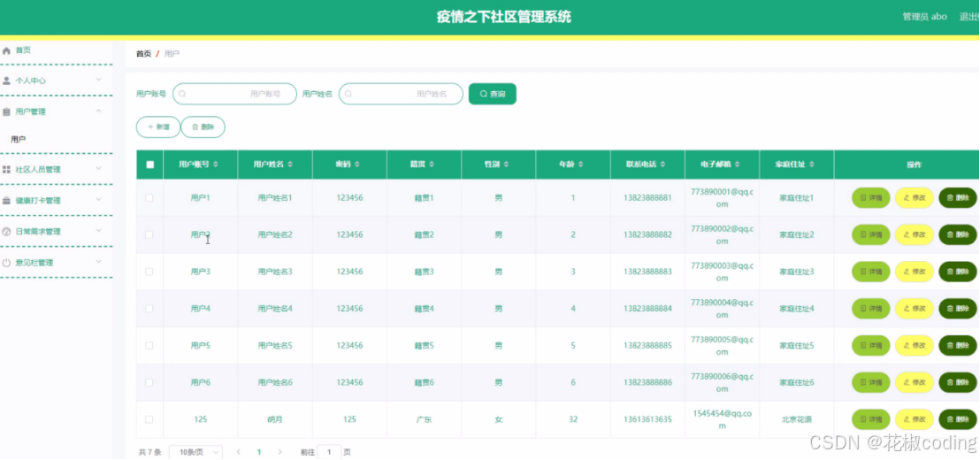Click the 查询 search button
The height and width of the screenshot is (460, 980).
click(x=493, y=94)
